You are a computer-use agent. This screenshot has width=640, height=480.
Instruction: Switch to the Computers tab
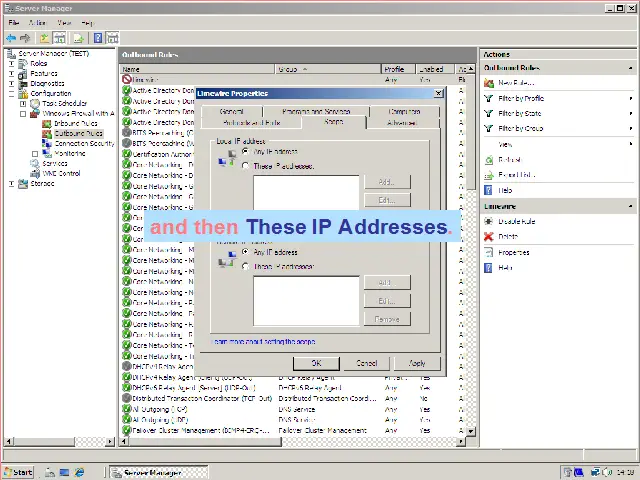pos(404,111)
